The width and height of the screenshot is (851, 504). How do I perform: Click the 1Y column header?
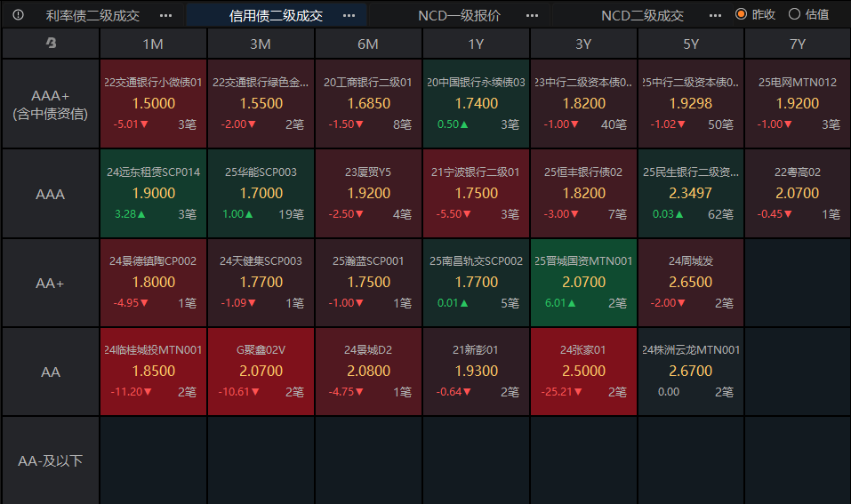(476, 44)
